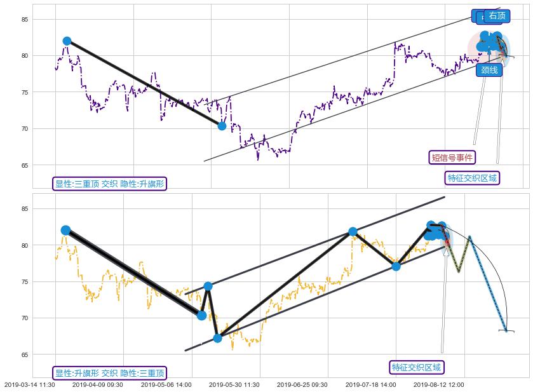Select the 短信号事件 annotation box
The image size is (533, 392).
pos(453,158)
